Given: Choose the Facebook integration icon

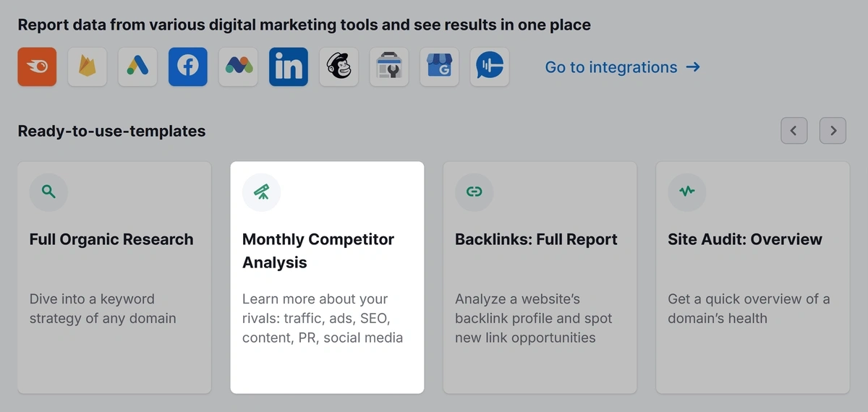Looking at the screenshot, I should point(188,67).
